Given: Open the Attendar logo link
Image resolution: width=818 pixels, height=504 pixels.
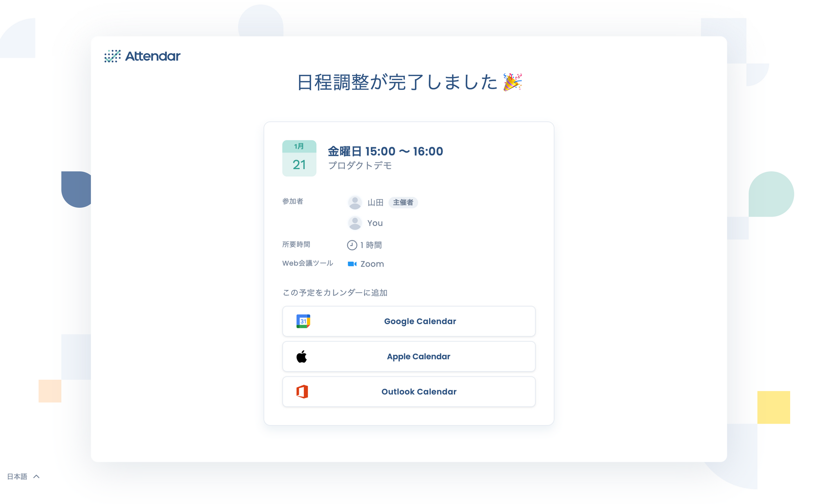Looking at the screenshot, I should click(142, 56).
